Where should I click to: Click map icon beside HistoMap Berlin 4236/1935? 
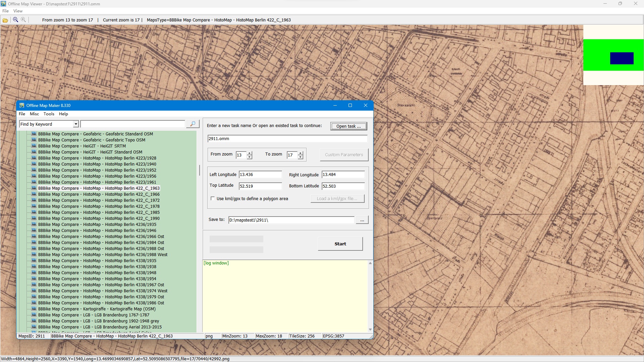(34, 224)
